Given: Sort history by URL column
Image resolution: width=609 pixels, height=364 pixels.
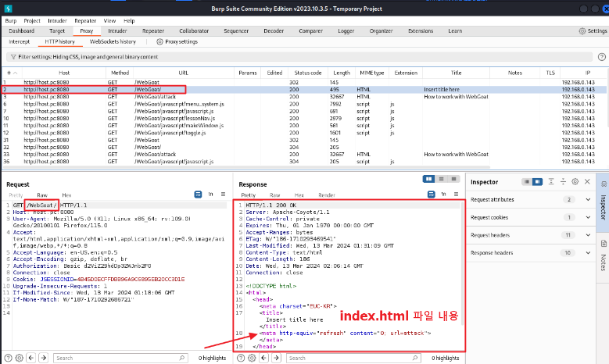Looking at the screenshot, I should click(183, 73).
